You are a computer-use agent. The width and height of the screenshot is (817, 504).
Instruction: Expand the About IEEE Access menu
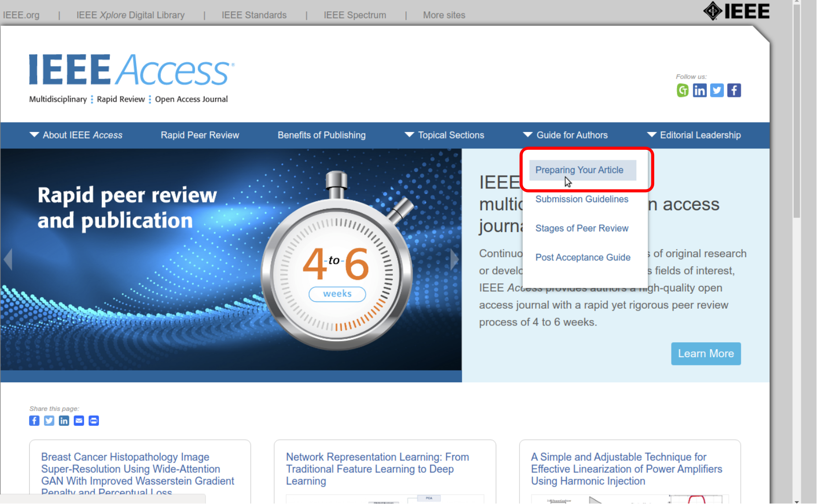coord(76,135)
